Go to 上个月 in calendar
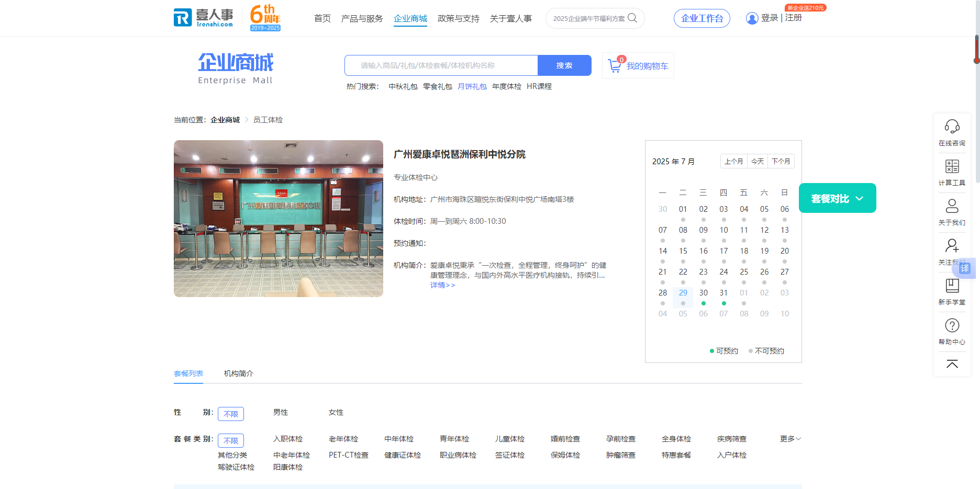 point(733,161)
